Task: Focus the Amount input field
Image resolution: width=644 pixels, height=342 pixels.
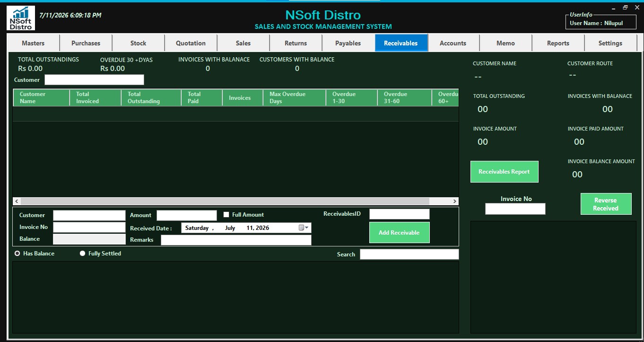Action: pyautogui.click(x=186, y=216)
